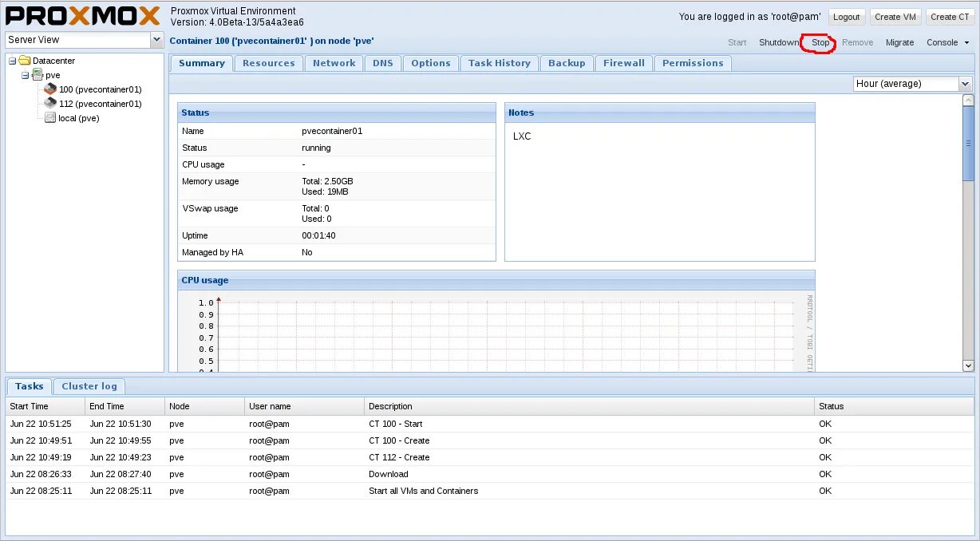Open the Backup tab
The height and width of the screenshot is (541, 980).
(567, 63)
